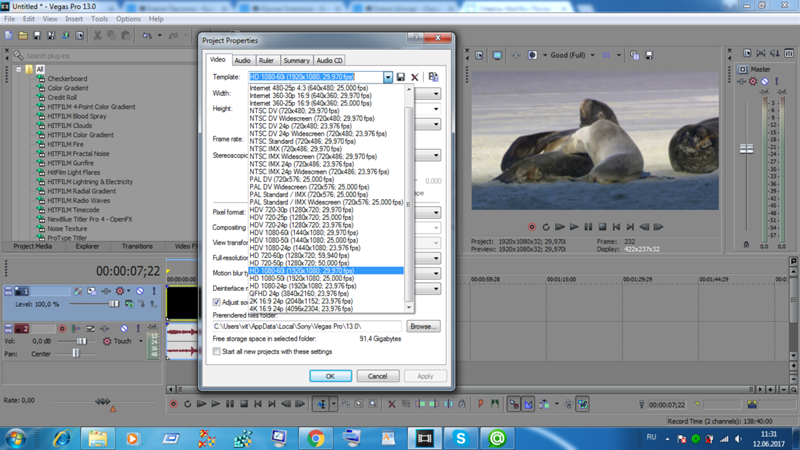Open the Deinterlace method dropdown arrow
The height and width of the screenshot is (450, 800).
[x=436, y=289]
